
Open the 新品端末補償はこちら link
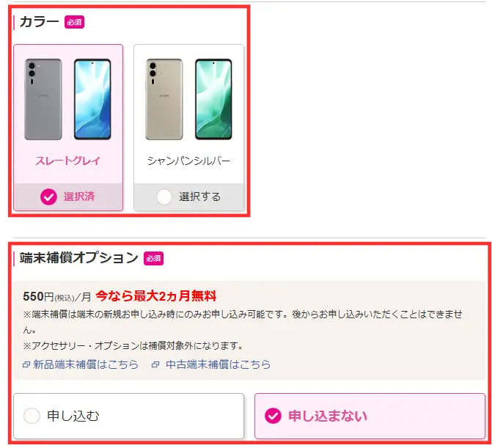click(86, 364)
